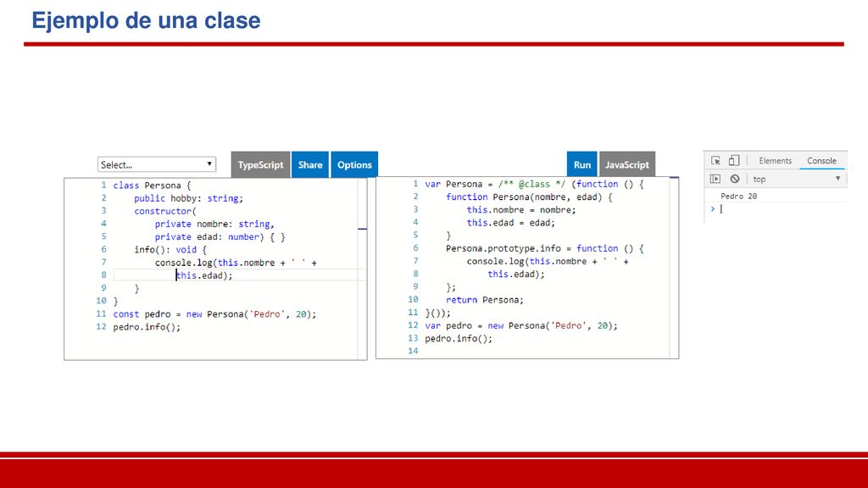Image resolution: width=868 pixels, height=488 pixels.
Task: Click 'function Persona(nombre, edad) {' line
Action: pyautogui.click(x=529, y=197)
